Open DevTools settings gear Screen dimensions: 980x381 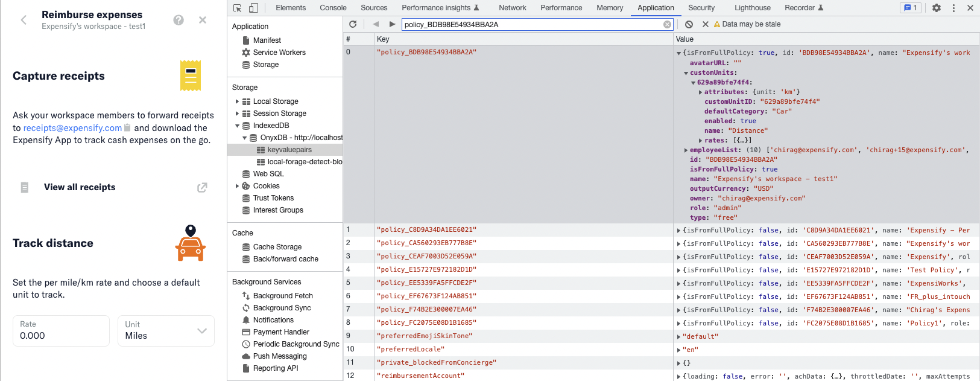(x=937, y=8)
